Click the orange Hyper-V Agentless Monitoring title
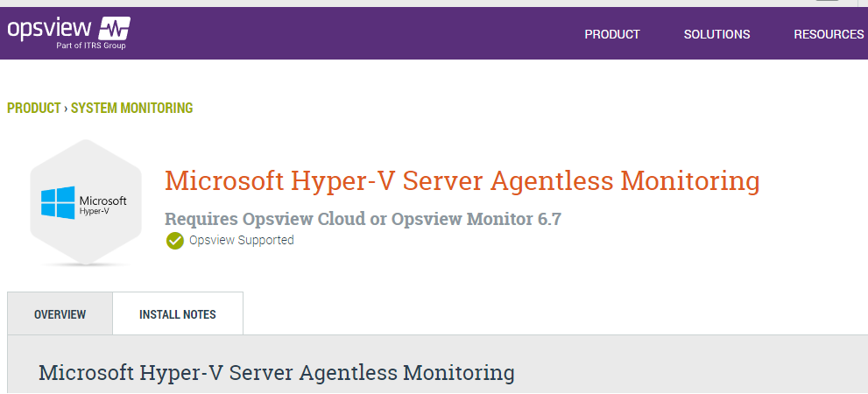Viewport: 868px width, 394px height. tap(462, 181)
